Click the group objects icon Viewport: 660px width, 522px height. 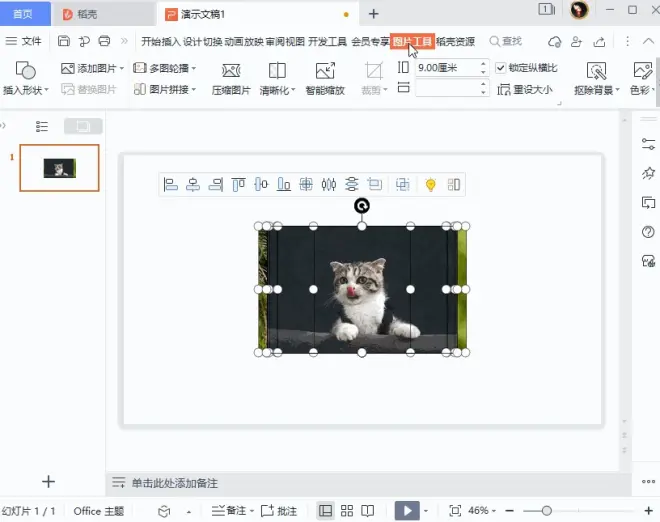403,184
